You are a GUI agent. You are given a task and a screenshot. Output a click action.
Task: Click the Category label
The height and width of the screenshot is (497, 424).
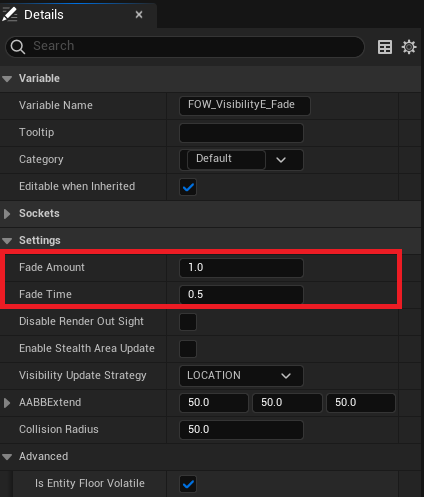pos(41,159)
